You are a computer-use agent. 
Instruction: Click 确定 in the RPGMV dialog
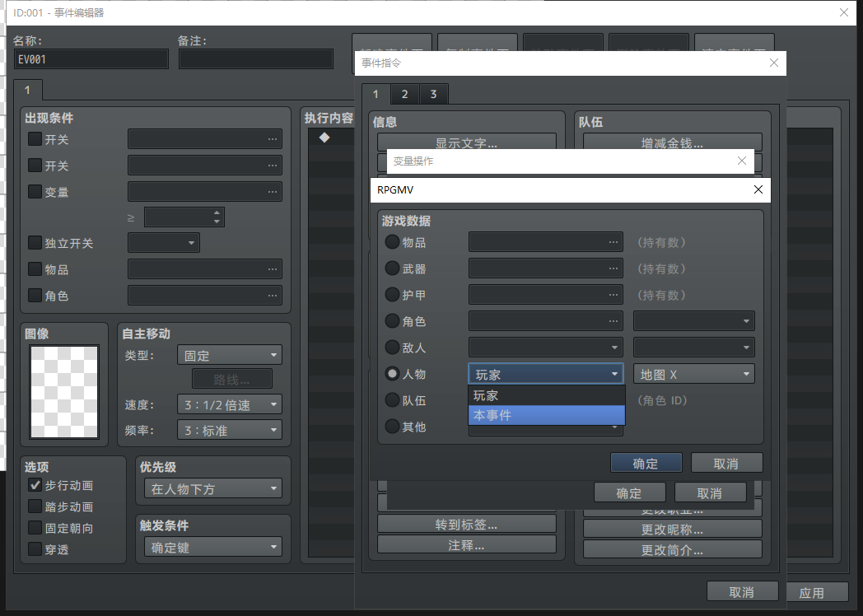(646, 464)
